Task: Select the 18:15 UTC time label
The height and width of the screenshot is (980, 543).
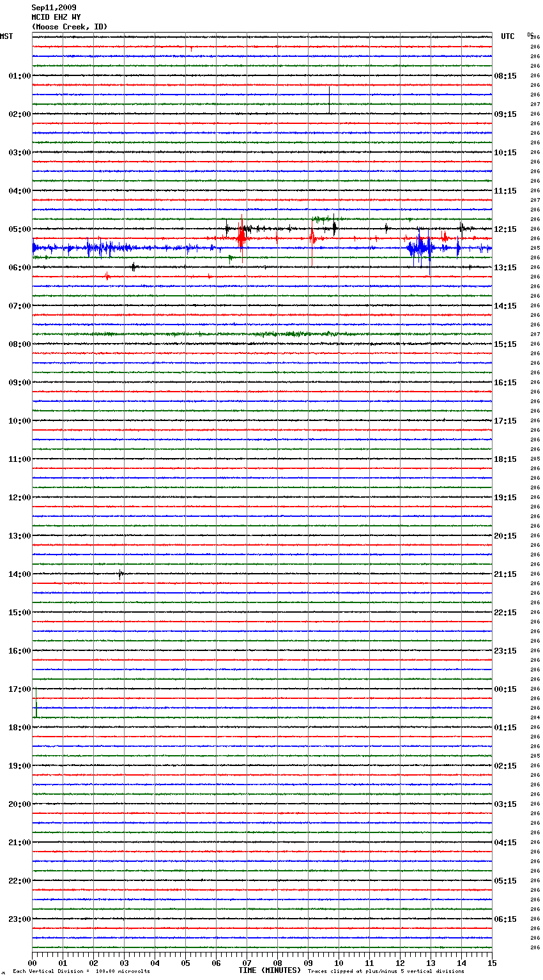Action: pos(505,459)
